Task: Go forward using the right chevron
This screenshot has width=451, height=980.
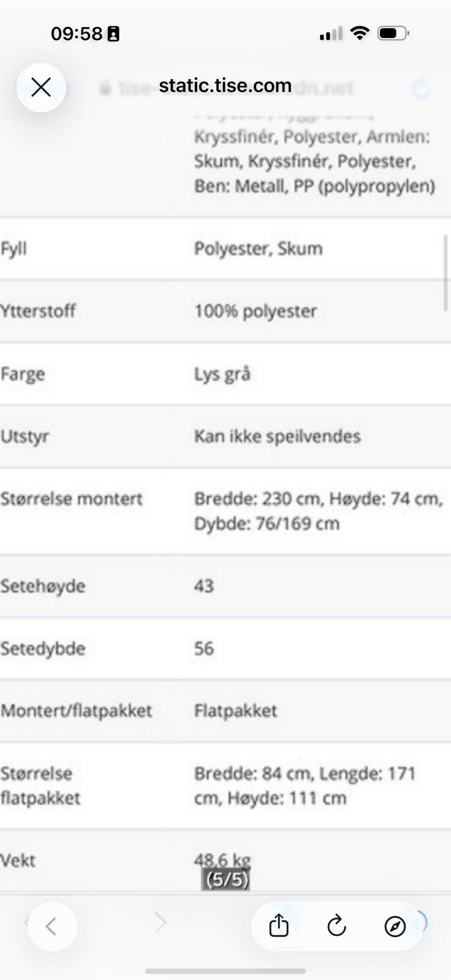Action: pyautogui.click(x=160, y=922)
